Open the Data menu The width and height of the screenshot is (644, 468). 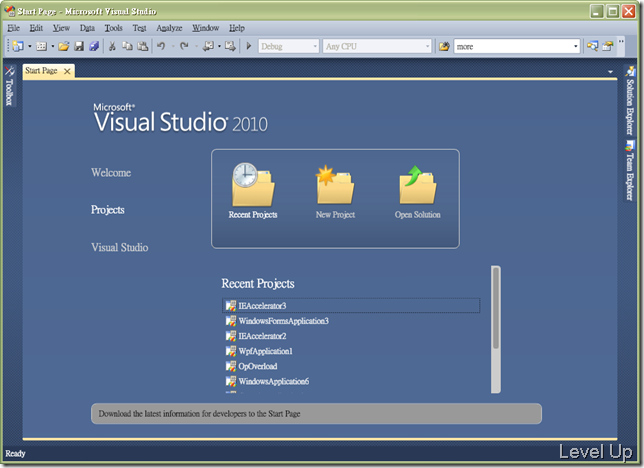(x=87, y=28)
